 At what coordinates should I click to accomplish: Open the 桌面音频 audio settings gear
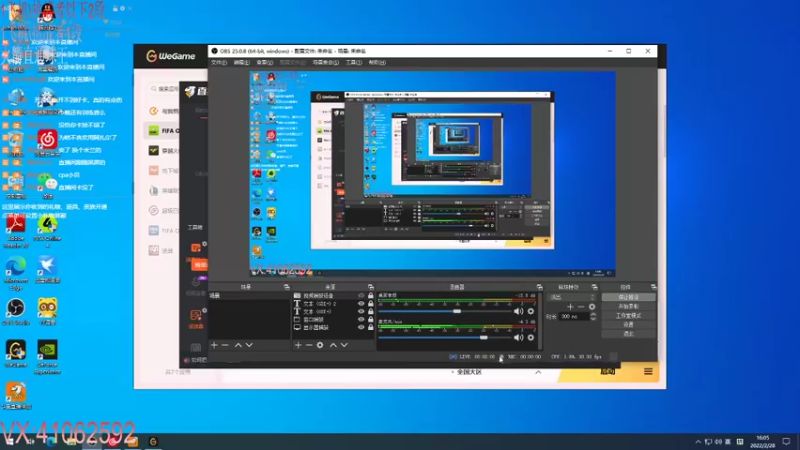click(531, 311)
